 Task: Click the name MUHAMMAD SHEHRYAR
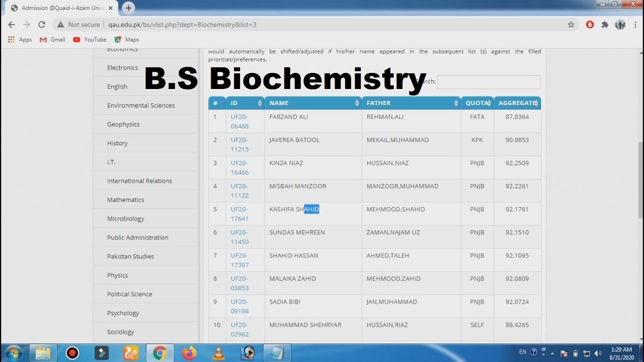coord(305,325)
